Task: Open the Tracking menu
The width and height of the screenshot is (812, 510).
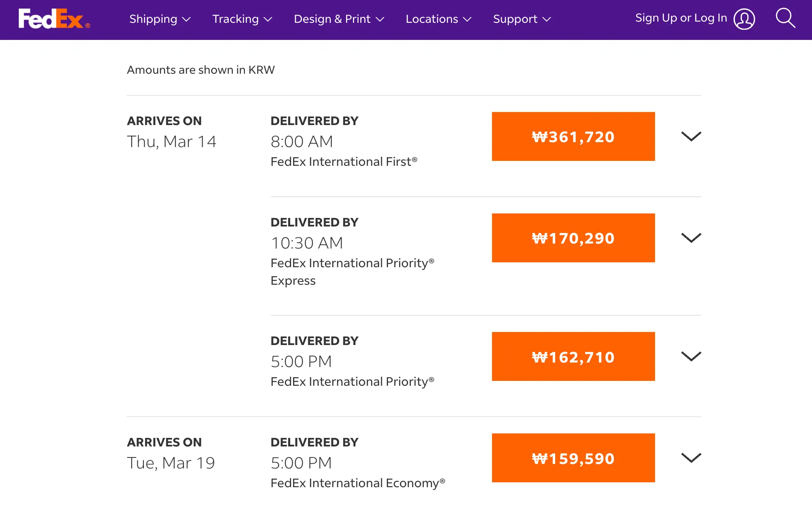Action: pos(236,19)
